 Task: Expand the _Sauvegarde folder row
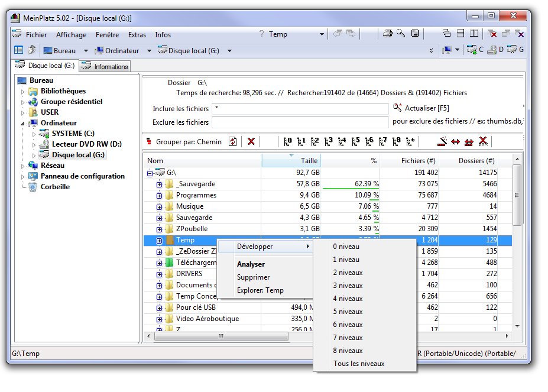pos(160,184)
